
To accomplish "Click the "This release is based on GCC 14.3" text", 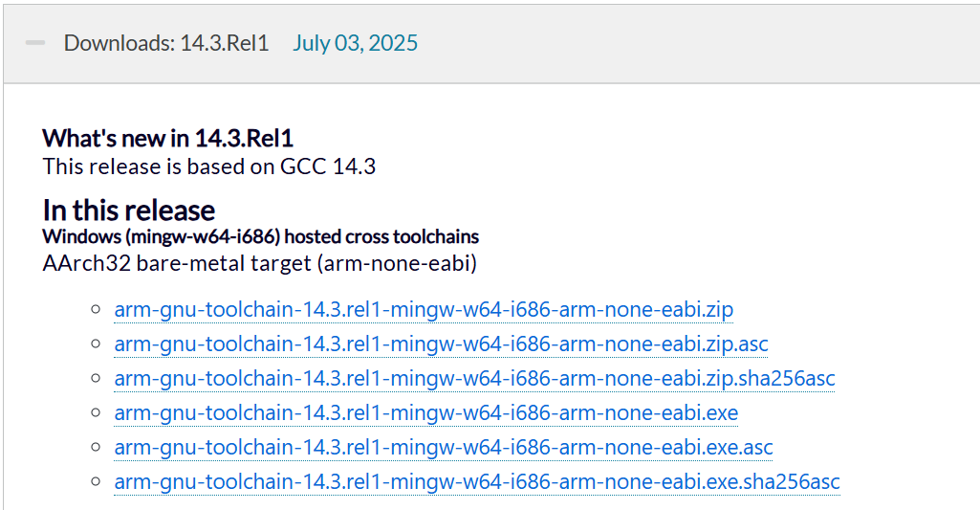I will pos(209,166).
